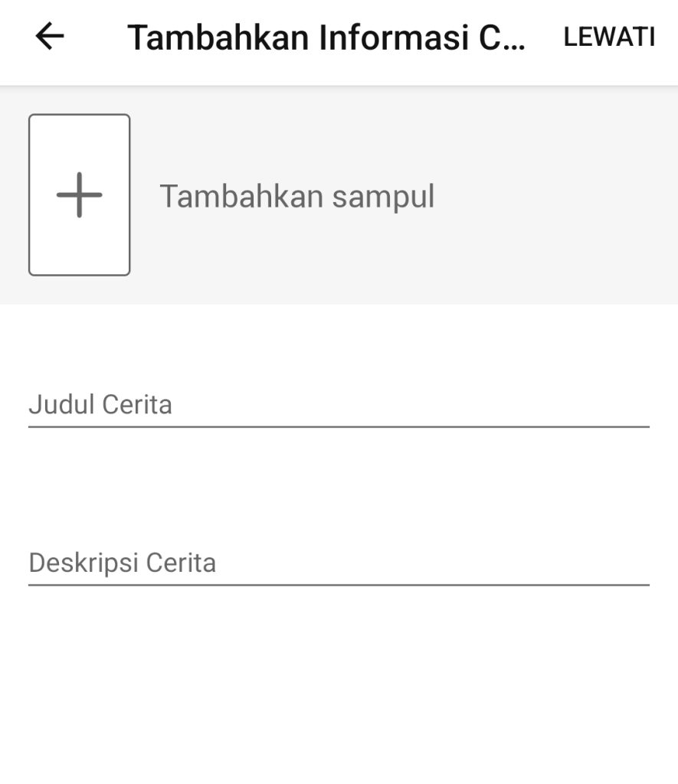
Task: Click the plus icon to add cover
Action: (79, 194)
